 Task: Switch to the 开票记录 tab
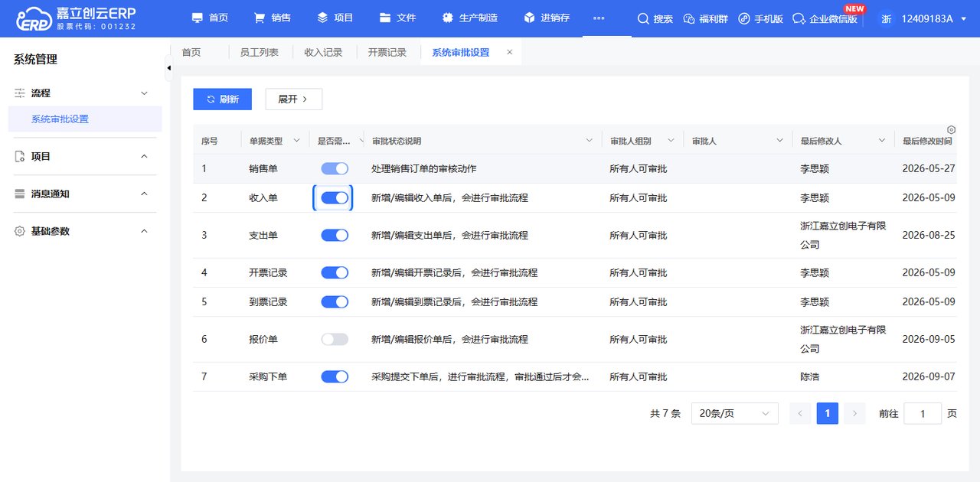387,52
